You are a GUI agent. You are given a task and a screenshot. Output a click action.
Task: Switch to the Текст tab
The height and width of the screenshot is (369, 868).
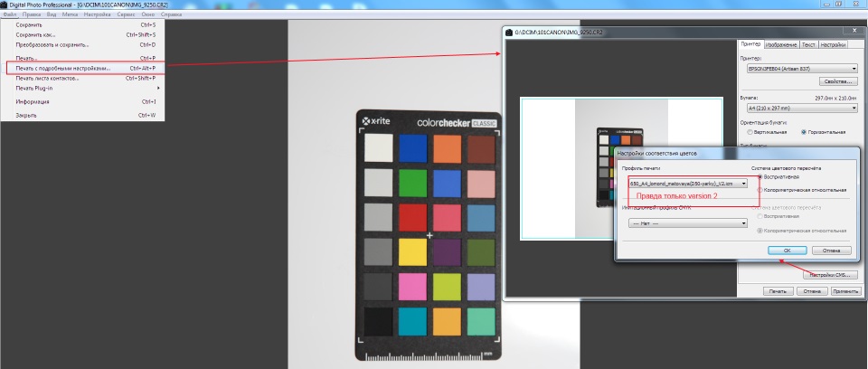pyautogui.click(x=808, y=44)
